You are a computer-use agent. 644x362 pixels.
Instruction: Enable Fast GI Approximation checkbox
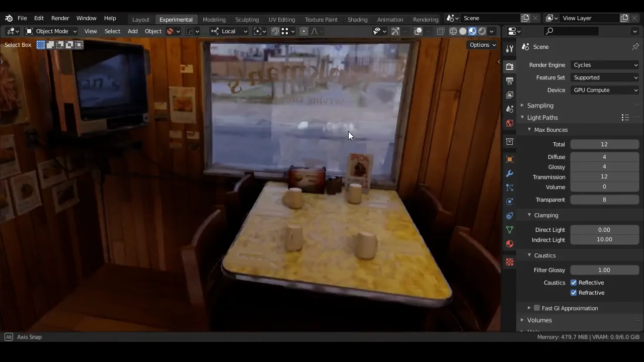537,308
